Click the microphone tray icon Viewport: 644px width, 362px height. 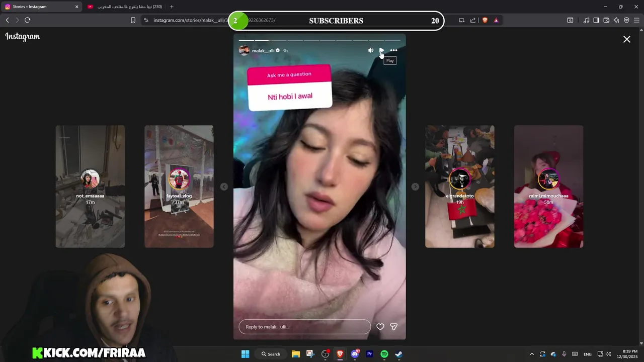click(x=564, y=354)
